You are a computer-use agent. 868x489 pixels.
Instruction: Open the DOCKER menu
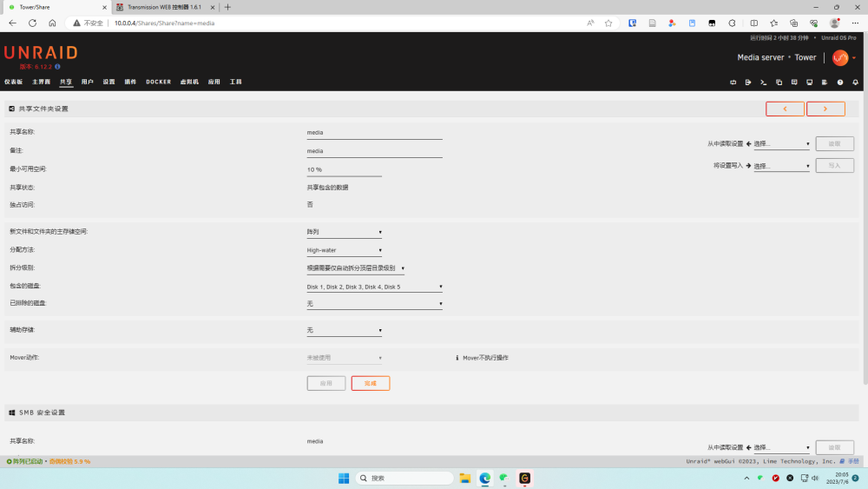[158, 82]
